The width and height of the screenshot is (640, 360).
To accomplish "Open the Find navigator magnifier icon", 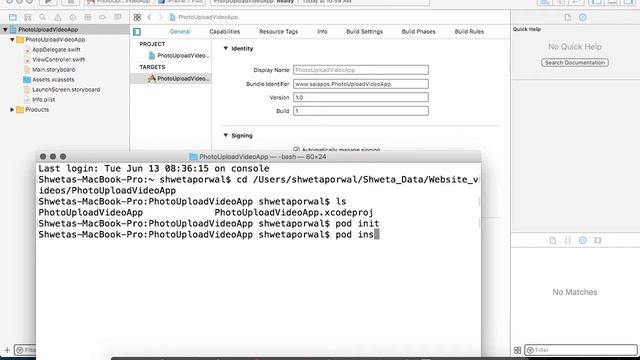I will tap(42, 17).
